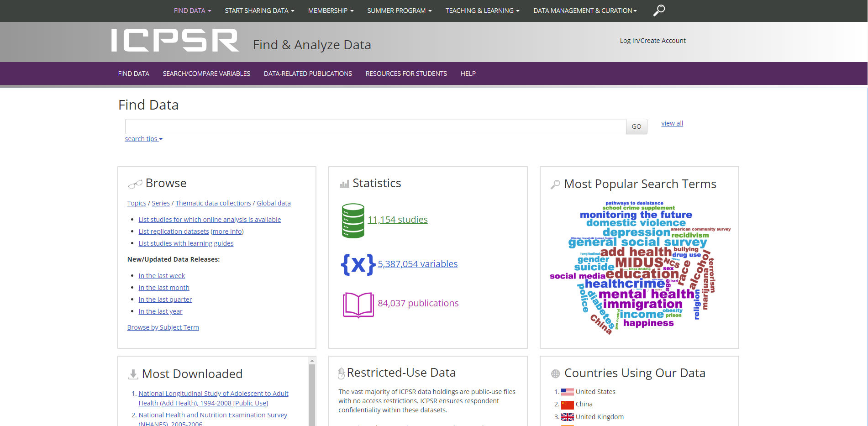Image resolution: width=868 pixels, height=426 pixels.
Task: Open the 11,154 studies link
Action: [398, 220]
